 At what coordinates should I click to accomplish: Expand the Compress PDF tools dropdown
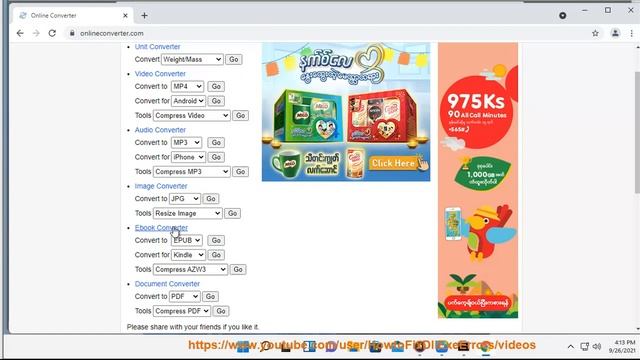coord(182,311)
